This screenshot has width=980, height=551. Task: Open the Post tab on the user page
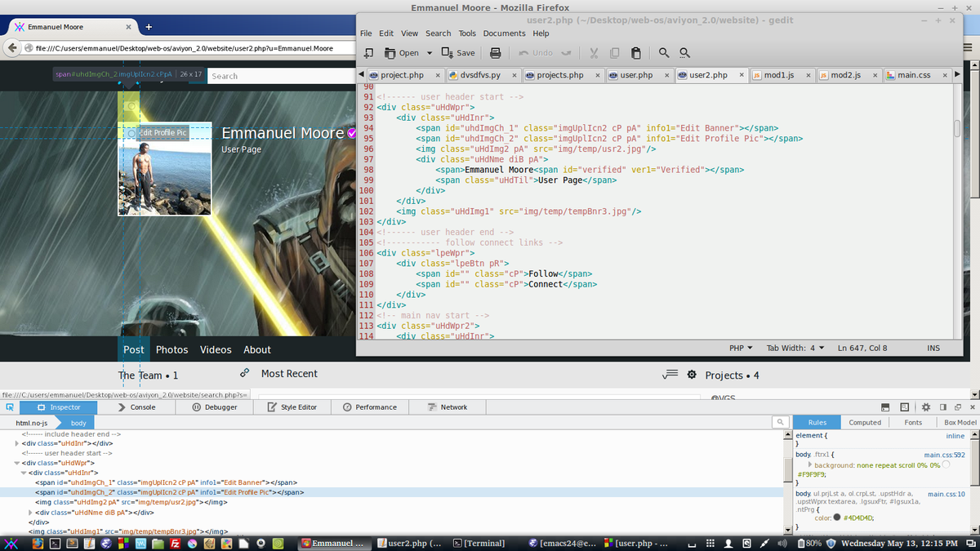click(x=133, y=349)
